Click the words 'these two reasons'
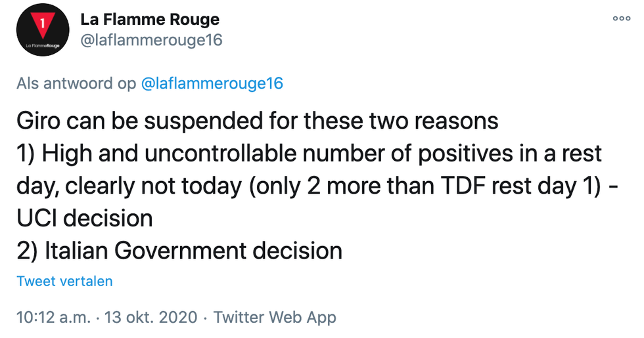 pyautogui.click(x=402, y=121)
